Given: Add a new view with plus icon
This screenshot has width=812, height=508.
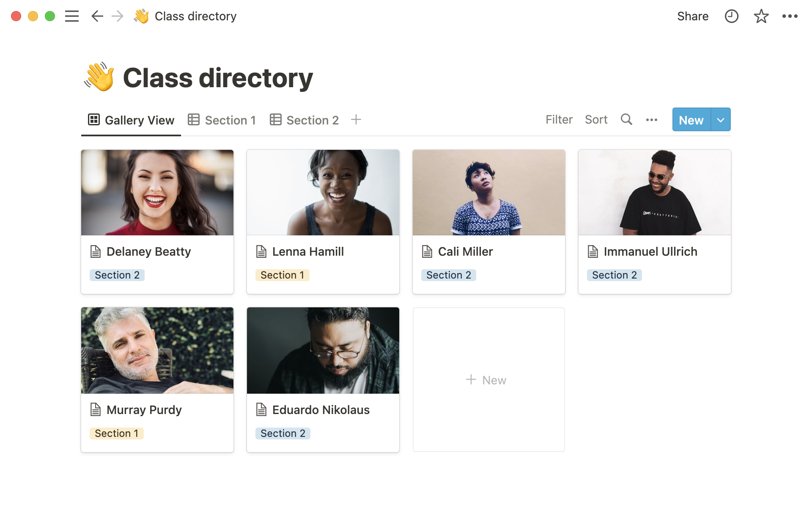Looking at the screenshot, I should [x=356, y=120].
